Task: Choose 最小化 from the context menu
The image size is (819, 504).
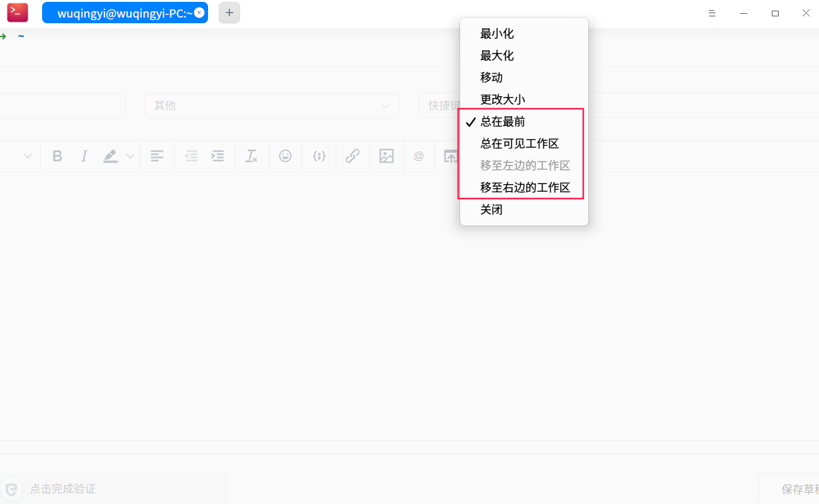Action: tap(524, 34)
